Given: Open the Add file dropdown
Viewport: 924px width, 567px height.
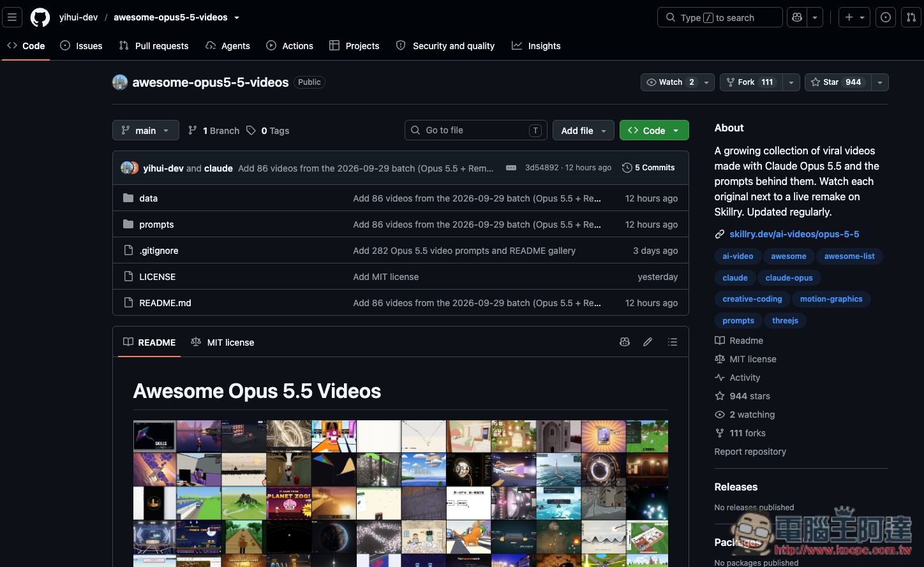Looking at the screenshot, I should (583, 130).
